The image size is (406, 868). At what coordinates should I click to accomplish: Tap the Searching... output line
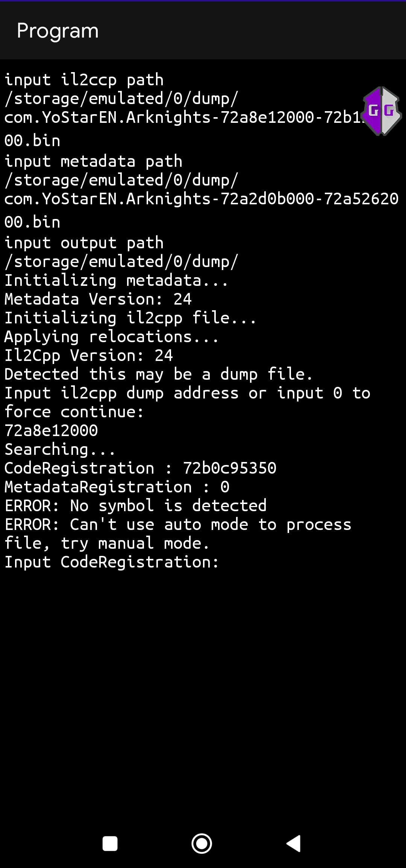click(x=59, y=449)
